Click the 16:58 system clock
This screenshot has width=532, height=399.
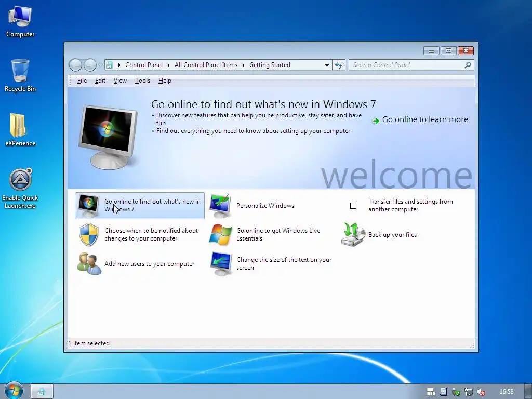(x=506, y=392)
